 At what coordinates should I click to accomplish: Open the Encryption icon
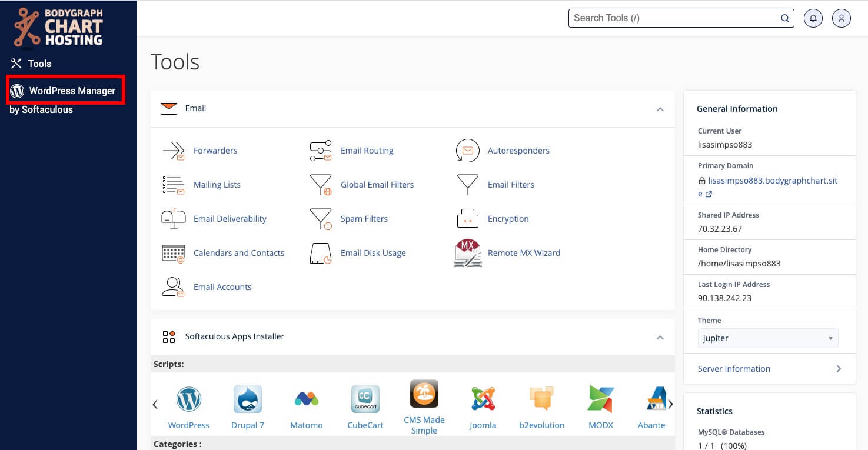point(468,219)
